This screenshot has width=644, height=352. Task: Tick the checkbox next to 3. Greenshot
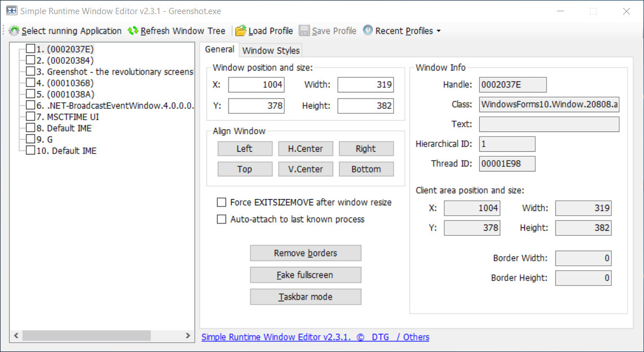pyautogui.click(x=30, y=72)
